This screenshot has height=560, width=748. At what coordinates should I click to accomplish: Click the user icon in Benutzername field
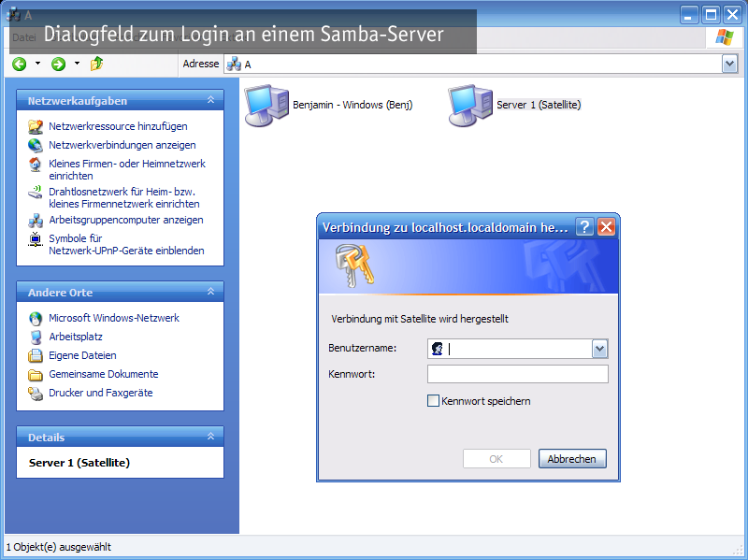pyautogui.click(x=437, y=349)
